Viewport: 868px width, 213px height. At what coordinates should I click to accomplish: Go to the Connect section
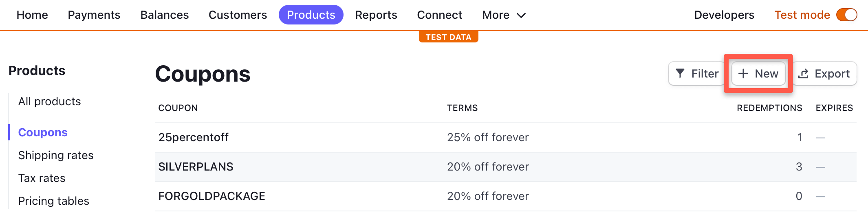(x=440, y=15)
